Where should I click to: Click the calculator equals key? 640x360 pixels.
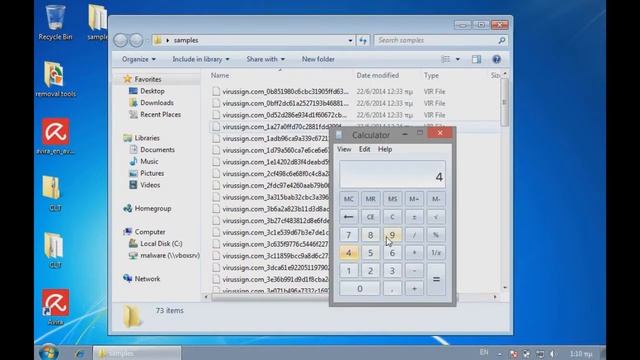tap(436, 280)
